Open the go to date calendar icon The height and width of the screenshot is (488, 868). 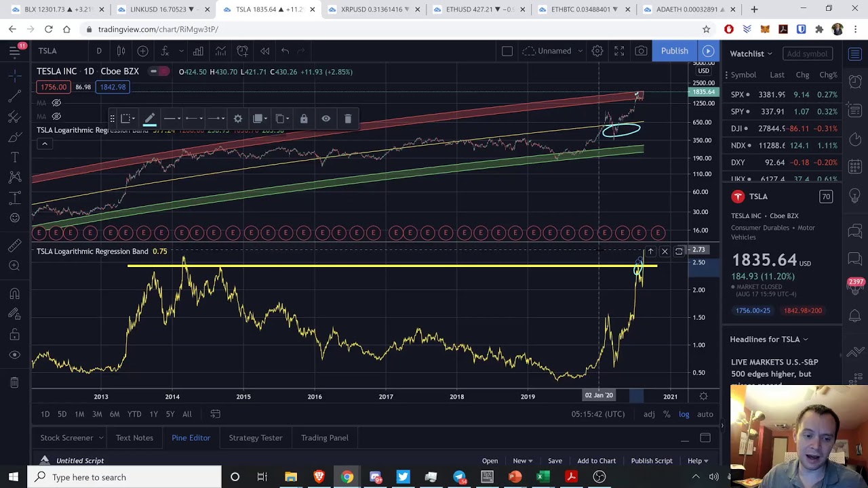tap(215, 414)
